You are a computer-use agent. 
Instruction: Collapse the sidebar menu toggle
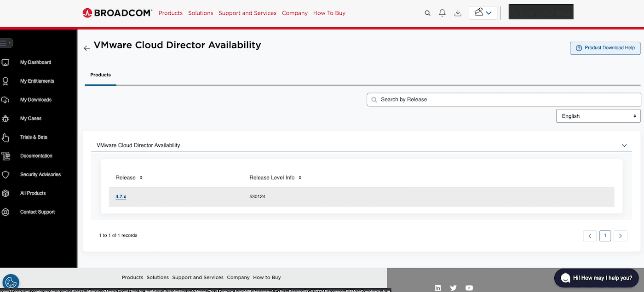(6, 43)
